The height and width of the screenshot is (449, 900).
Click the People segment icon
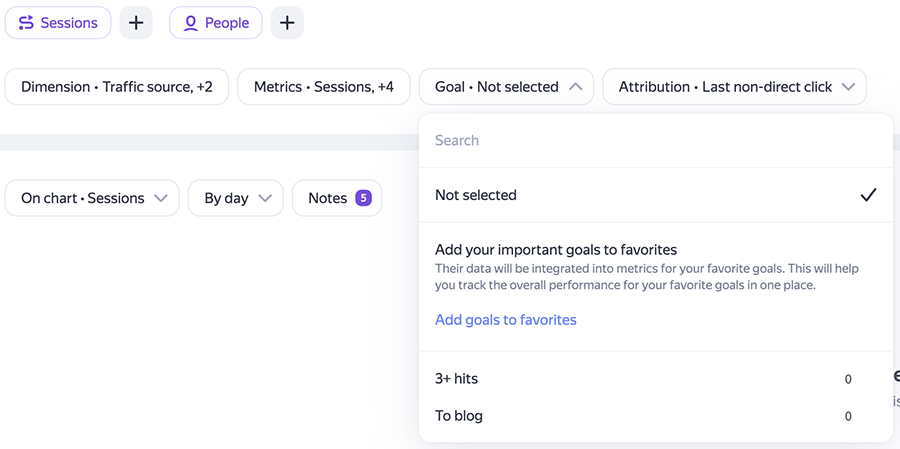click(191, 23)
